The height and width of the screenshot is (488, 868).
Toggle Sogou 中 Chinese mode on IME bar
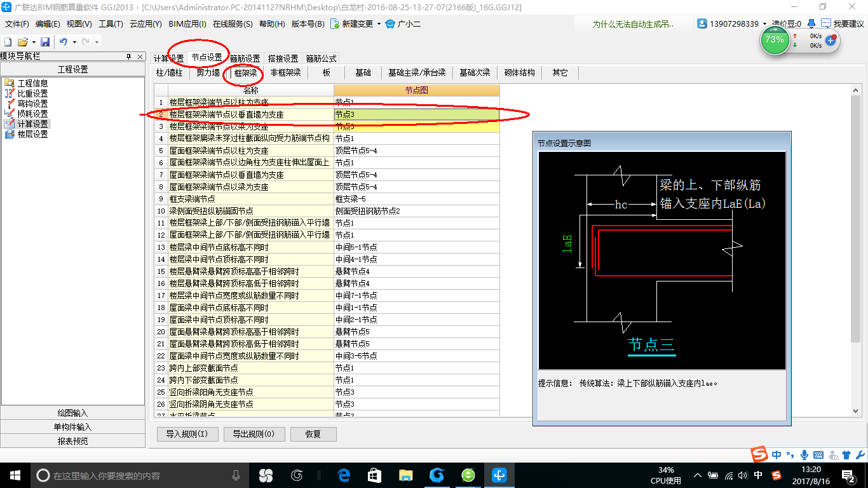pyautogui.click(x=777, y=455)
